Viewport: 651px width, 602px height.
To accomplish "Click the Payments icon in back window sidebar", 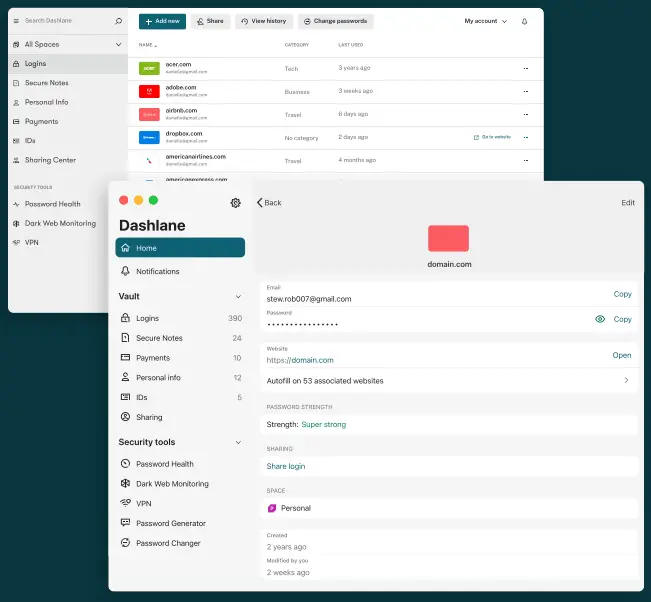I will (16, 121).
